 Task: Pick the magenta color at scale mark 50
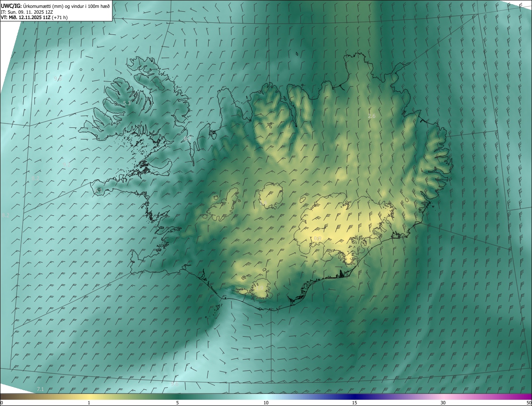point(529,396)
